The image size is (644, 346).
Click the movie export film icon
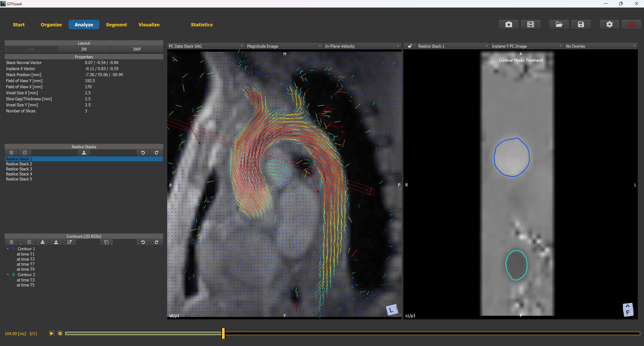[x=530, y=24]
